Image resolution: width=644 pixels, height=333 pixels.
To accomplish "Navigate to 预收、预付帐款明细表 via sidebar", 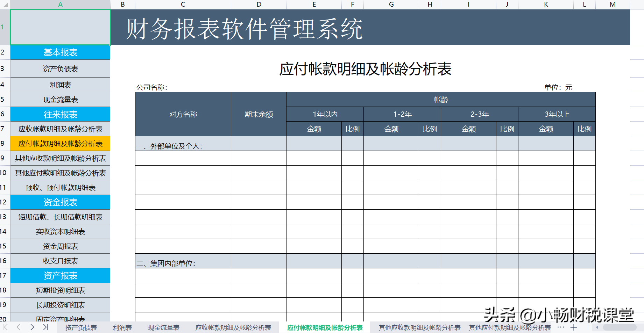I will click(60, 187).
